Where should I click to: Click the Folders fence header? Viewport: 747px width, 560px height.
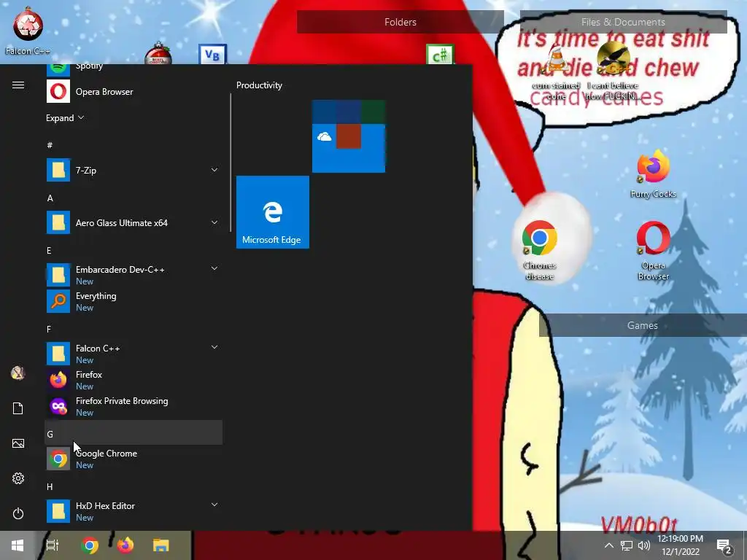[x=400, y=22]
